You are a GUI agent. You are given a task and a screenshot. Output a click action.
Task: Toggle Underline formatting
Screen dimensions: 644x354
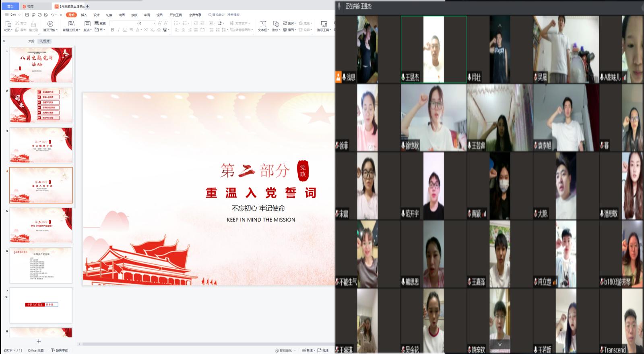pyautogui.click(x=125, y=30)
